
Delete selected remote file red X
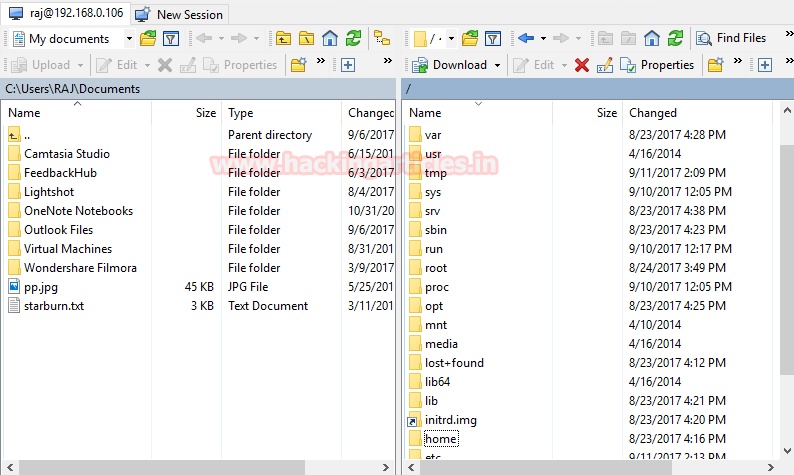582,65
